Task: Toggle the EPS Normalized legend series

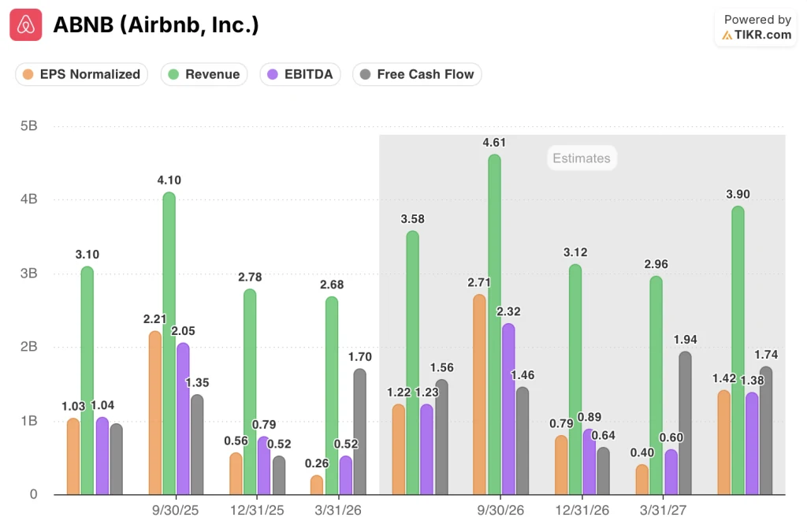Action: click(x=82, y=74)
